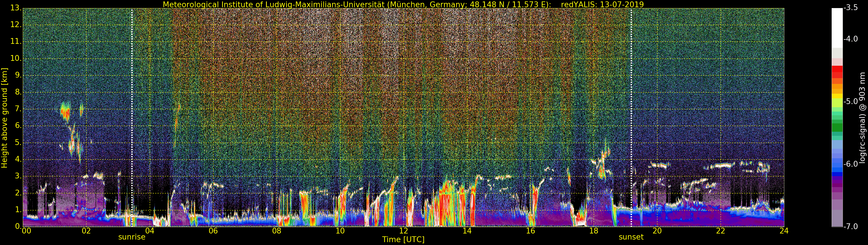Click the y-axis tick label '3.'
The image size is (868, 245).
tap(18, 176)
